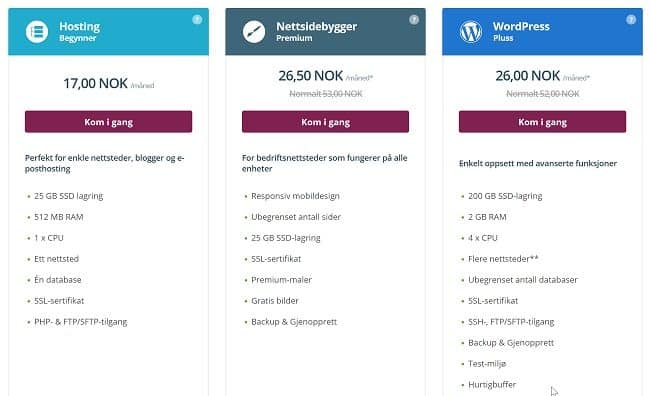The image size is (650, 396).
Task: Click the Backup & Gjenopprett item under Nettsidebygger
Action: tap(294, 322)
